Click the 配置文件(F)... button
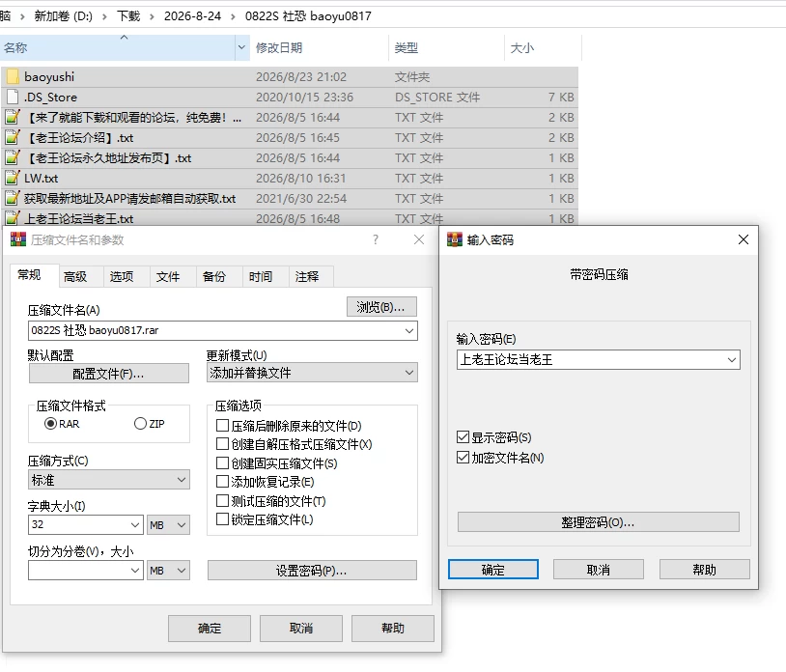Image resolution: width=786 pixels, height=672 pixels. click(109, 374)
